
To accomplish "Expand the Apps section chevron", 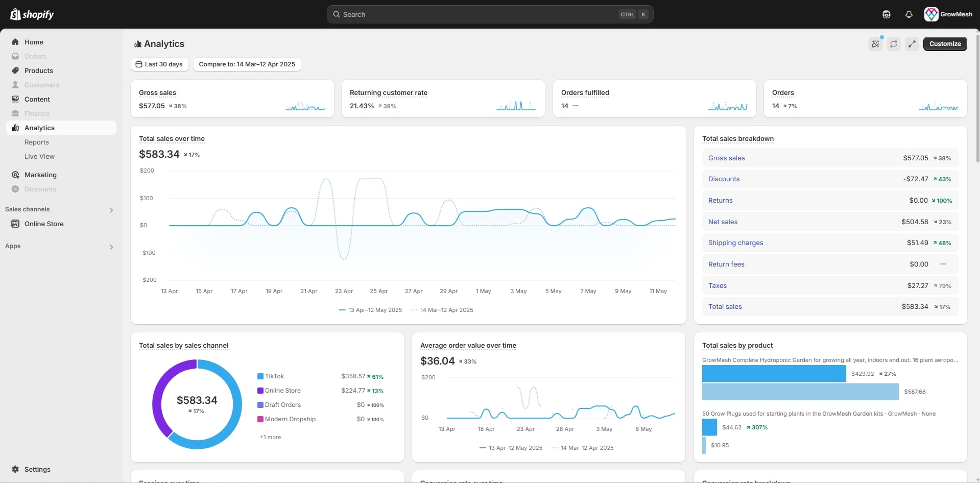I will point(111,247).
